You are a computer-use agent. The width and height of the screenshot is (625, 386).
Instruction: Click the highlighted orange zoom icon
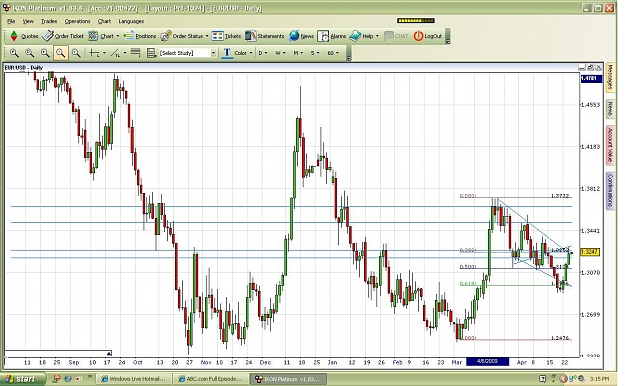[61, 53]
